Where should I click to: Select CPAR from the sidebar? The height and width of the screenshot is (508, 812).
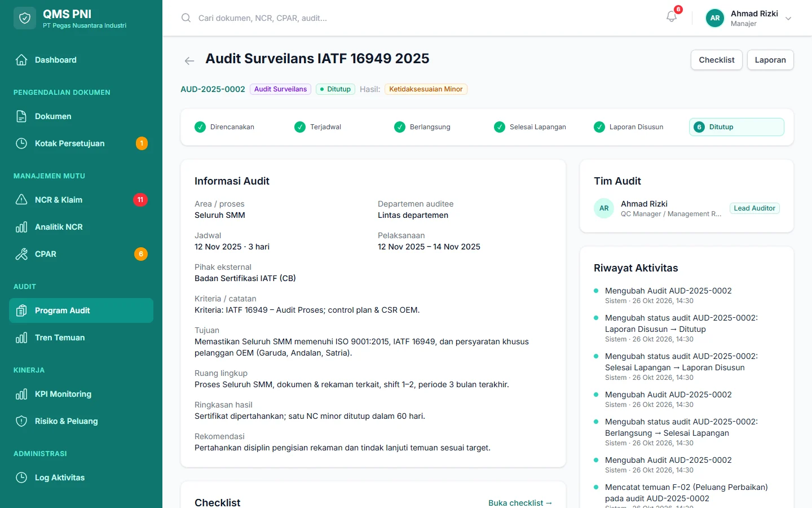click(81, 254)
